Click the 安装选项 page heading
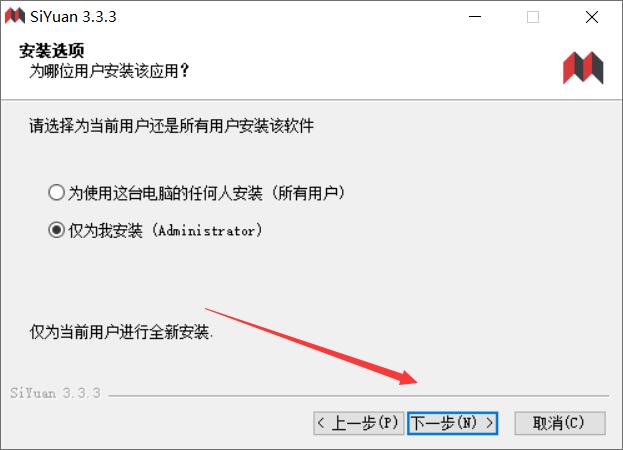Screen dimensions: 623x450 point(52,51)
